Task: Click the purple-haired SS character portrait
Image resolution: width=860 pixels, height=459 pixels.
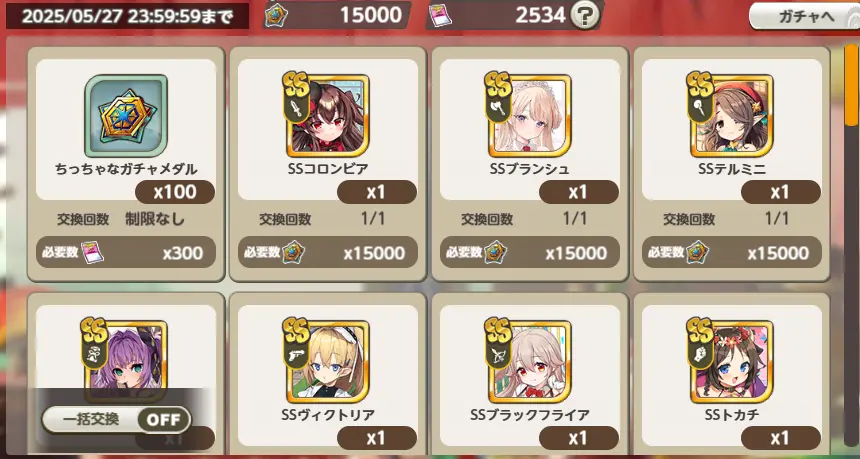Action: click(x=126, y=355)
